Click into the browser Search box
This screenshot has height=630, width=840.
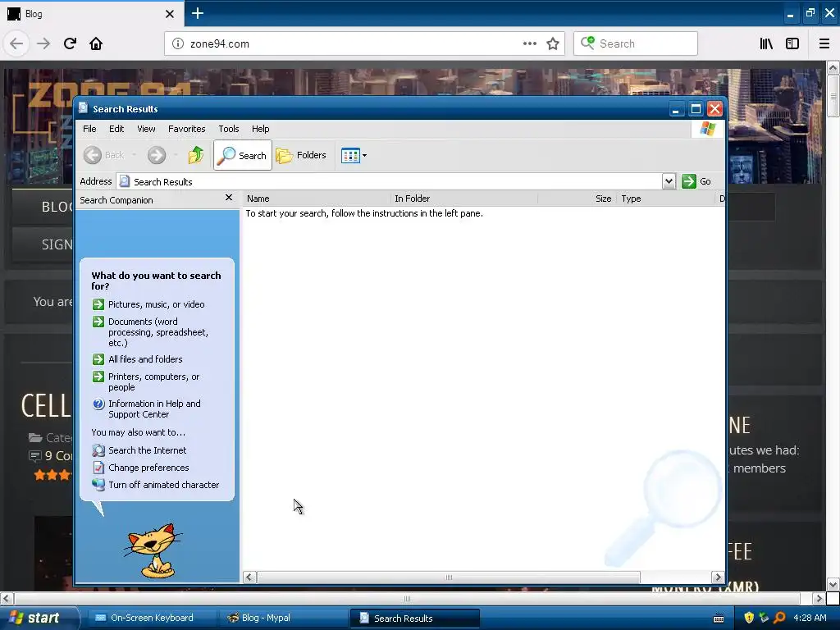pyautogui.click(x=636, y=43)
